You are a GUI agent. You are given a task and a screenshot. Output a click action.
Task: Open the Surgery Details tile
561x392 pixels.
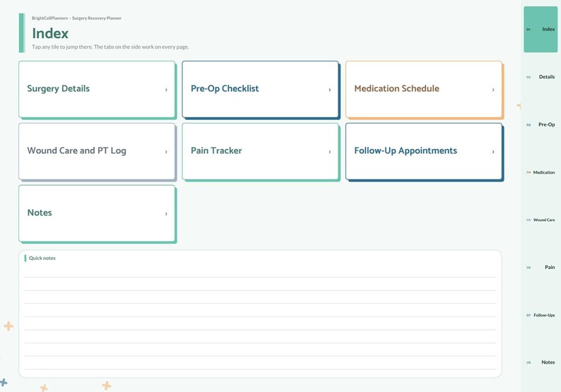tap(97, 89)
